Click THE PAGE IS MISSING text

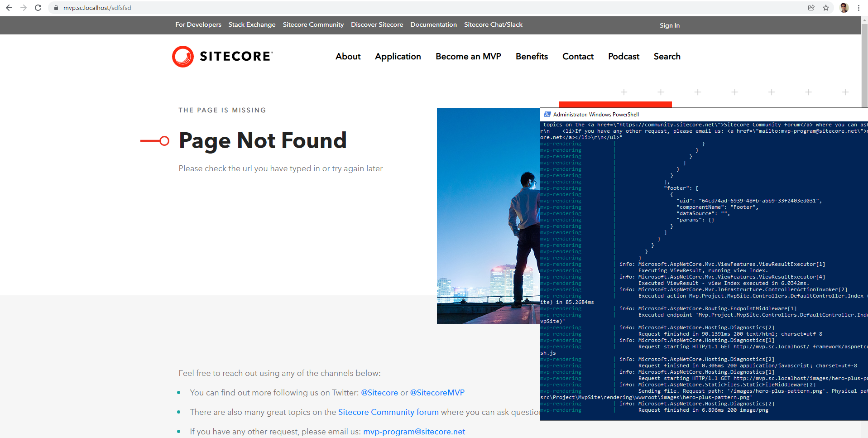tap(222, 110)
